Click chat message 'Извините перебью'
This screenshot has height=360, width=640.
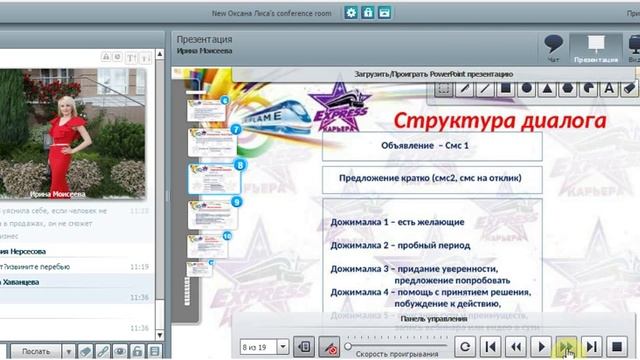(36, 267)
